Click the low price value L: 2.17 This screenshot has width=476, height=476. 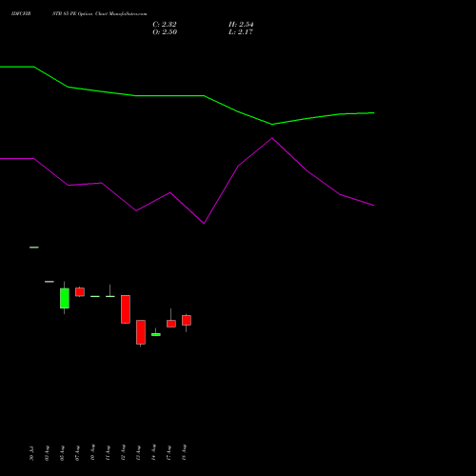241,32
